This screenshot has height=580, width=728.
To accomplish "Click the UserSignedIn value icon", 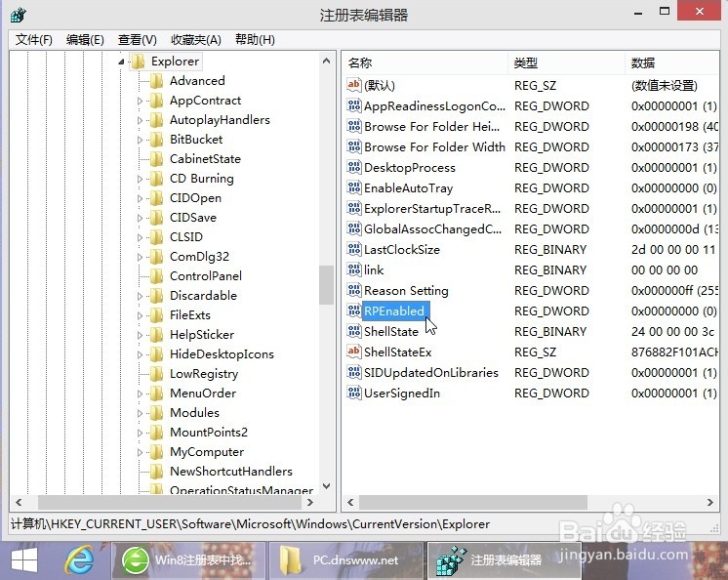I will click(354, 393).
